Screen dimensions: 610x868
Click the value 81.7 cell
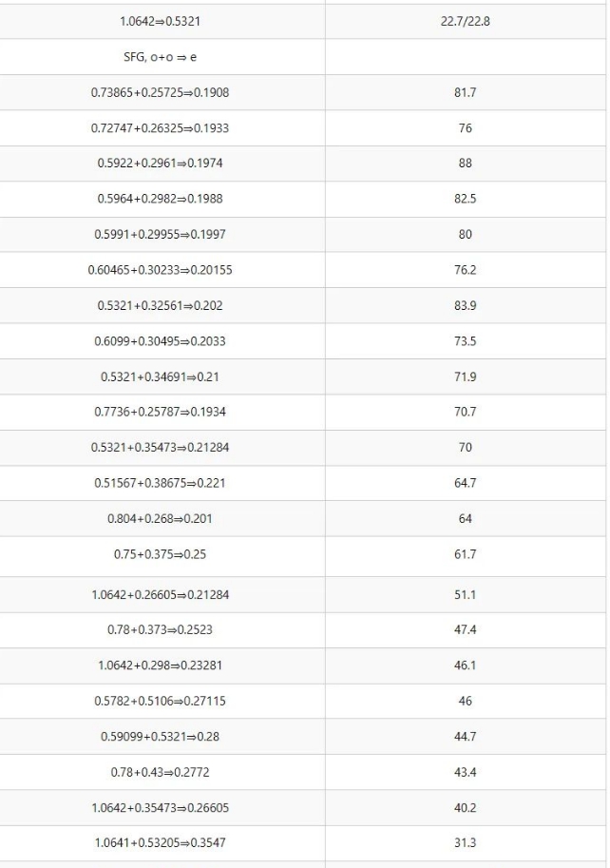pos(466,92)
